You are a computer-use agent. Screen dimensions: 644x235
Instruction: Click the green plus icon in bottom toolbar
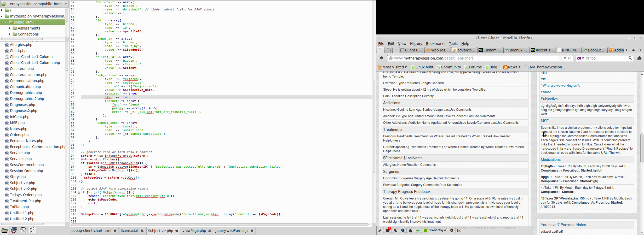point(418,230)
